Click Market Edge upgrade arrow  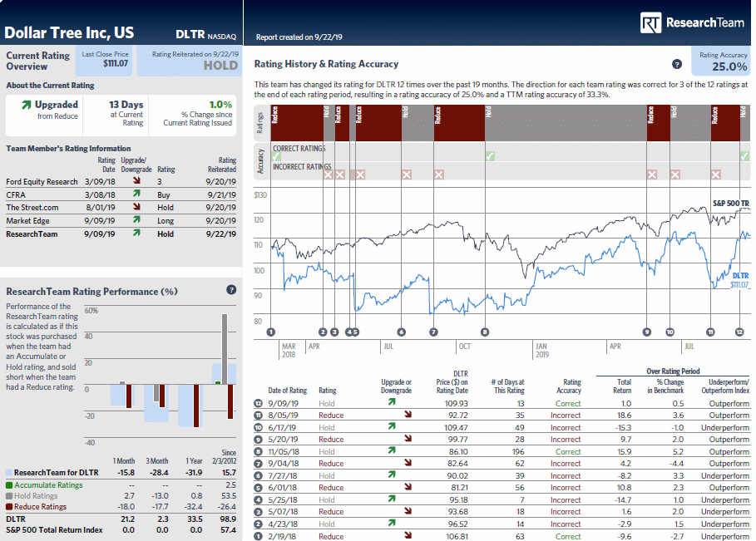(137, 219)
